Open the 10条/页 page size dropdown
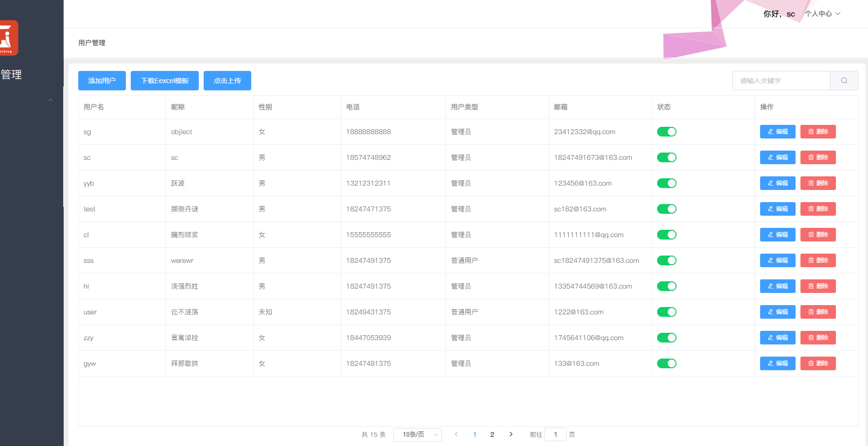The width and height of the screenshot is (868, 446). 417,434
